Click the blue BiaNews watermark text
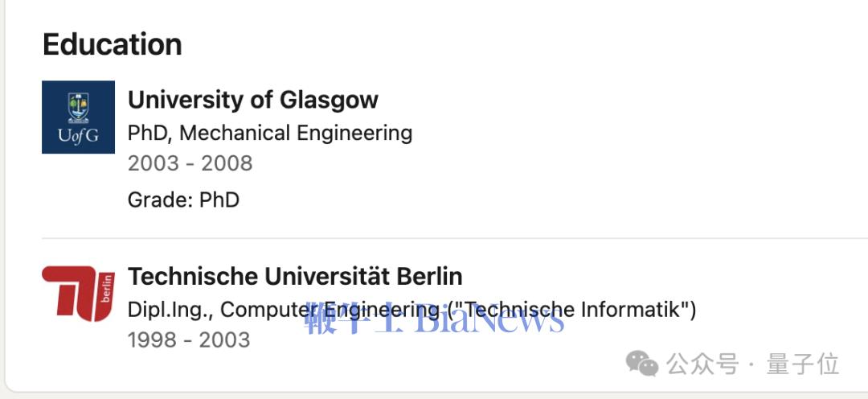 489,319
